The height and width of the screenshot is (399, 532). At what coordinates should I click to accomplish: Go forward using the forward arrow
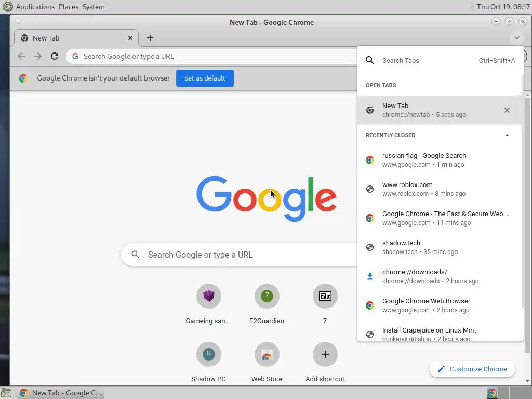tap(37, 56)
